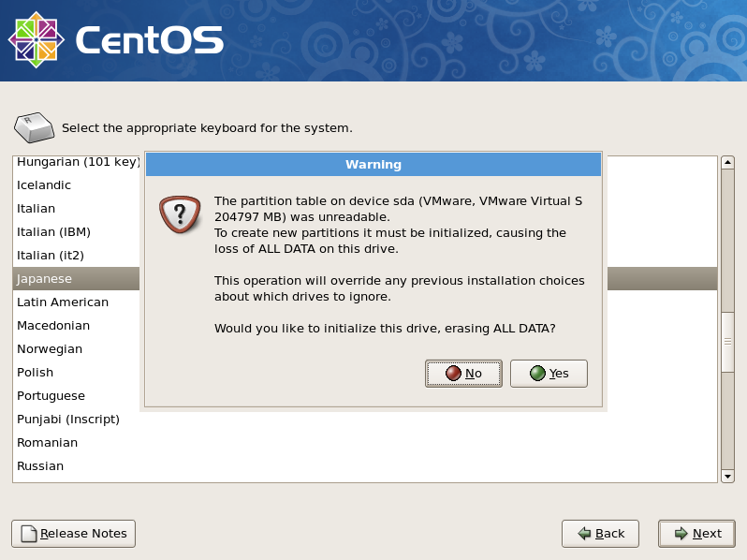Click the red circle icon on No

click(453, 373)
